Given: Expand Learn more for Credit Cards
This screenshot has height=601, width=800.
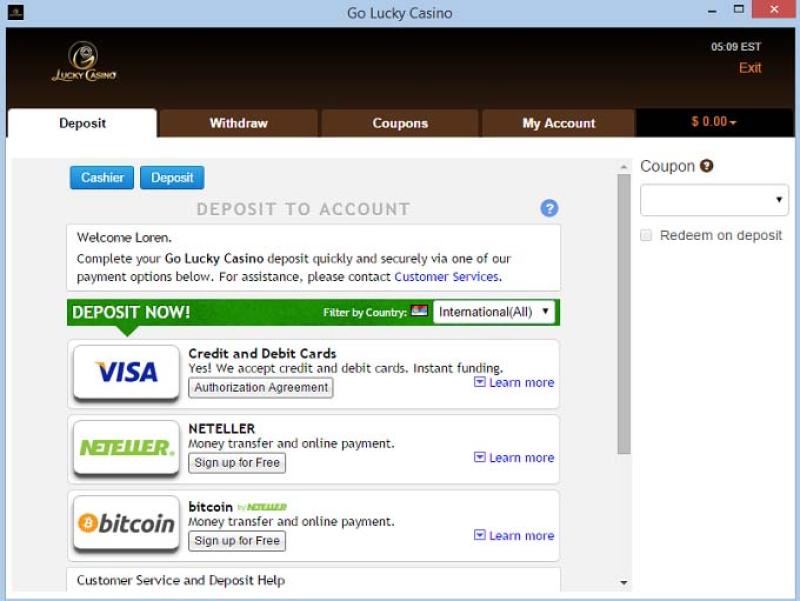Looking at the screenshot, I should pos(514,382).
